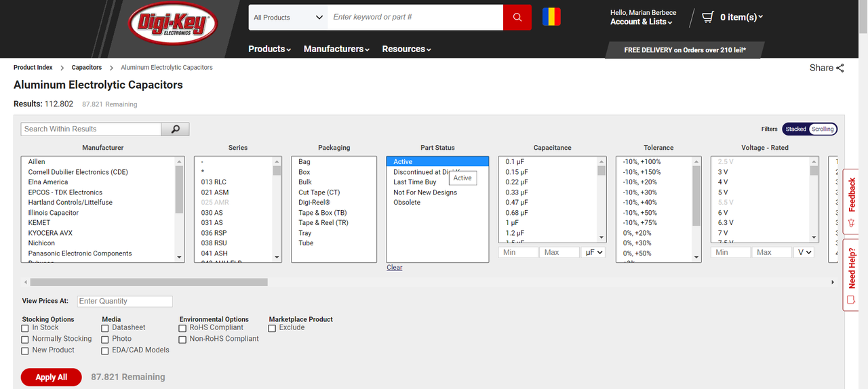Click the horizontal filter scroll right arrow
The width and height of the screenshot is (868, 389).
pos(833,282)
